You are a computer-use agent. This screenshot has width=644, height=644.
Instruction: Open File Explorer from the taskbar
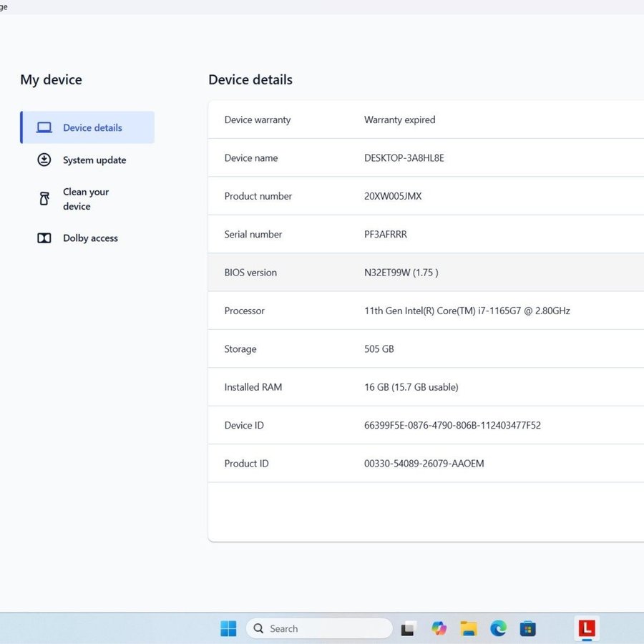pos(469,628)
